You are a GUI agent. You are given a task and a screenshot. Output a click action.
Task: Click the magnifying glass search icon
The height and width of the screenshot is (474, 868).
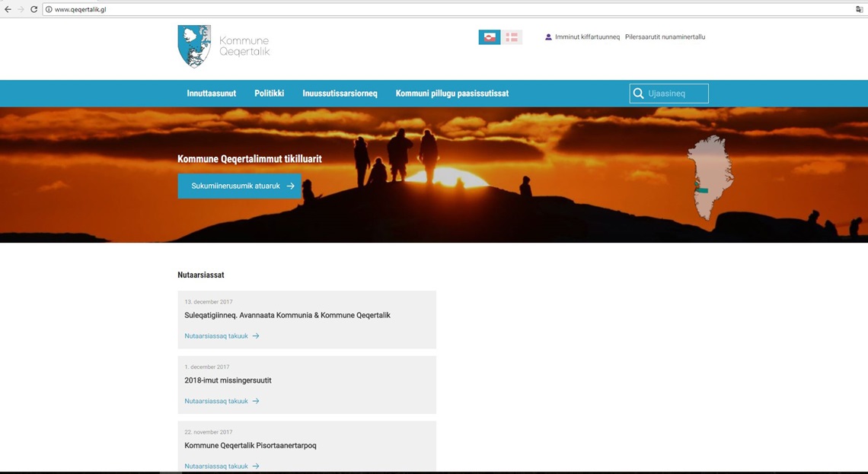(x=638, y=94)
